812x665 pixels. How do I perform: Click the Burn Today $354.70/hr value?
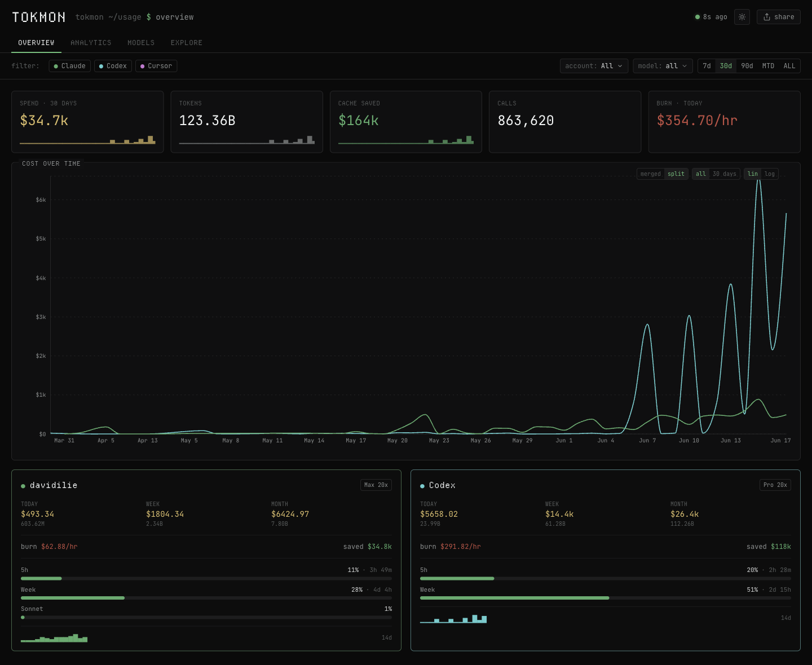(x=697, y=121)
